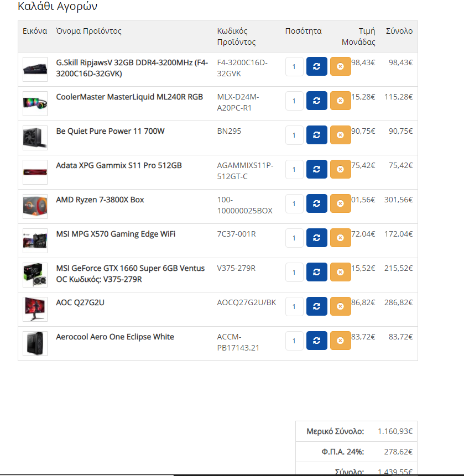The width and height of the screenshot is (464, 476).
Task: Open Be Quiet power supply thumbnail
Action: tap(35, 138)
